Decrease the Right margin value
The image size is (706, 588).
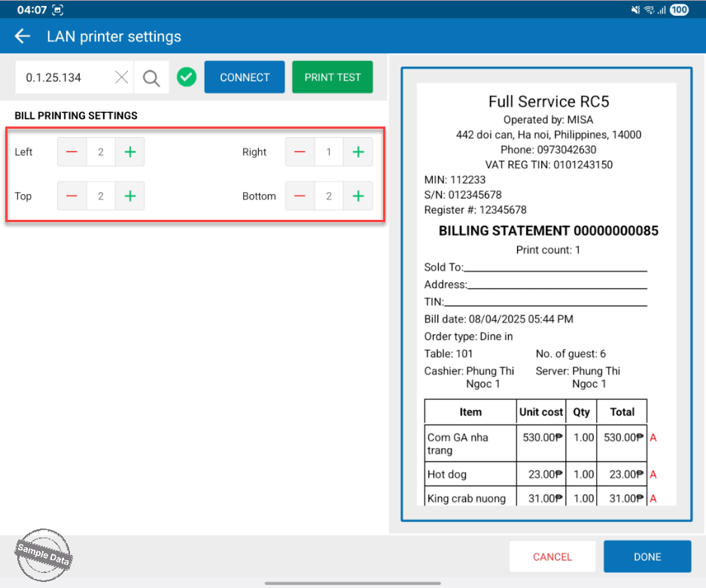tap(300, 152)
